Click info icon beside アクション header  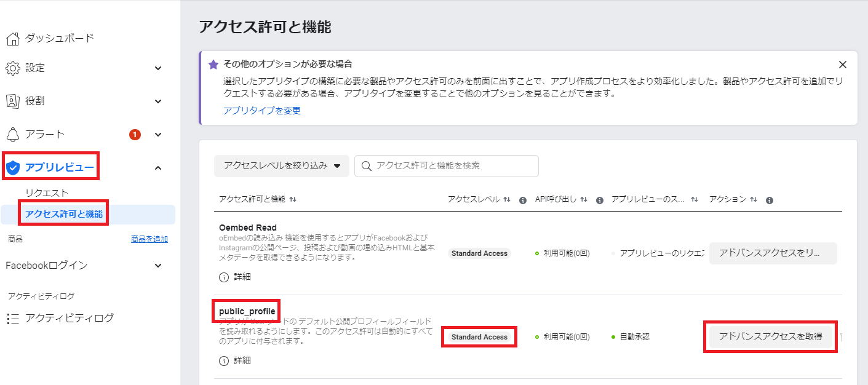pos(770,200)
